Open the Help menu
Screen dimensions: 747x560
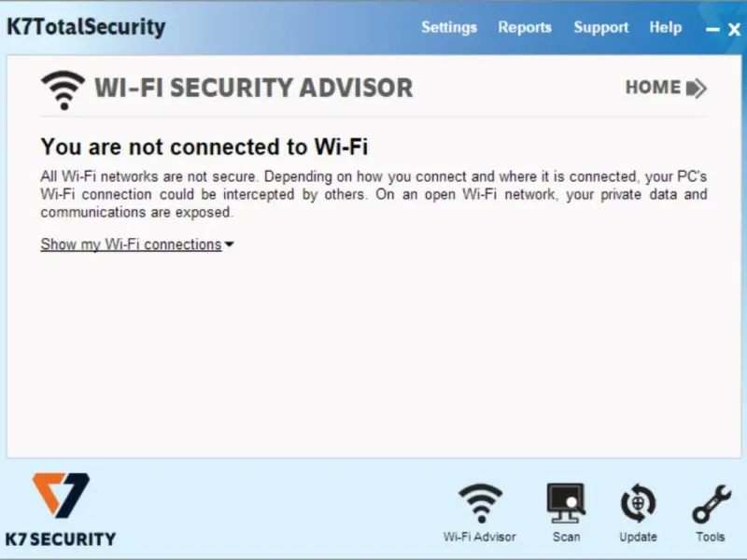[665, 27]
